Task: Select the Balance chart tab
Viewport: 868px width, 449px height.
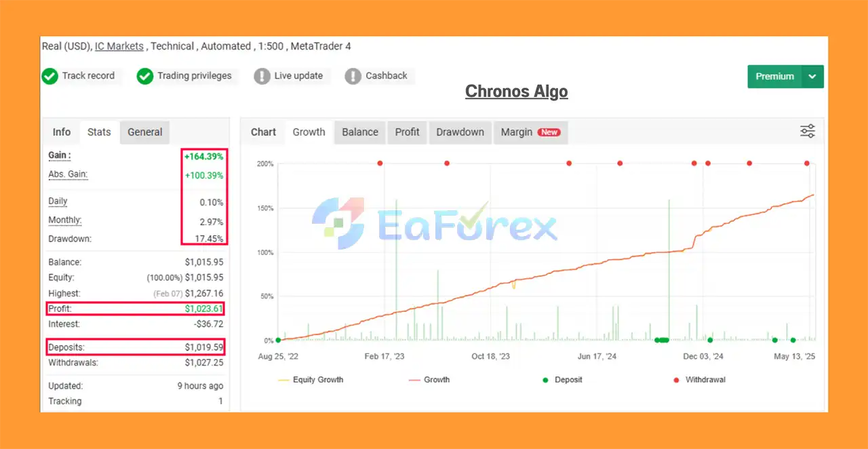Action: [x=360, y=132]
